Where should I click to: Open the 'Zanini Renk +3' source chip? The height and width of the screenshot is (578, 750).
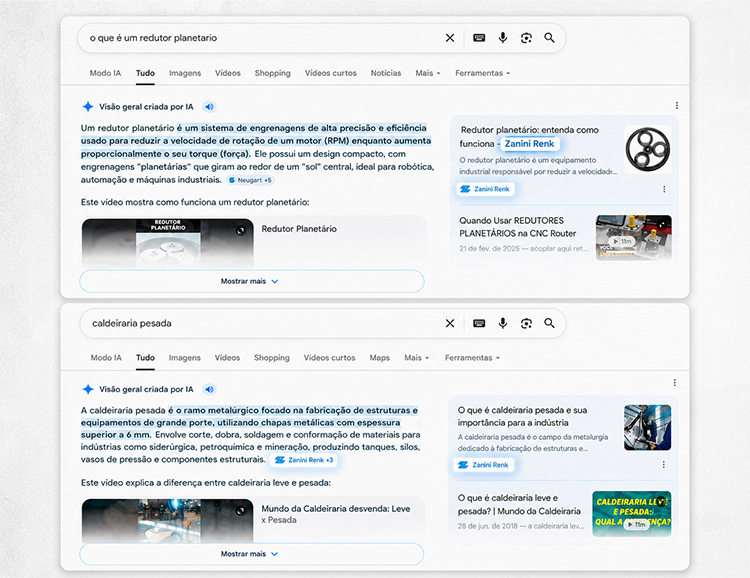click(x=303, y=460)
